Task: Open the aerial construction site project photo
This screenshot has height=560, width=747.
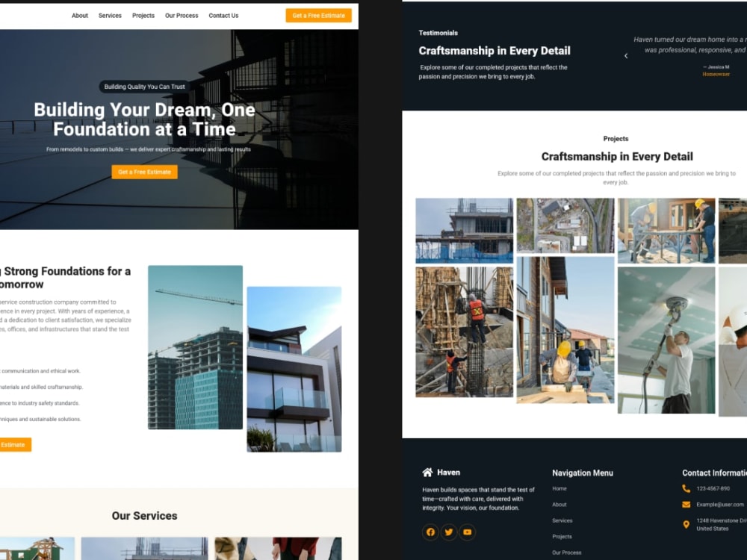Action: pos(565,225)
